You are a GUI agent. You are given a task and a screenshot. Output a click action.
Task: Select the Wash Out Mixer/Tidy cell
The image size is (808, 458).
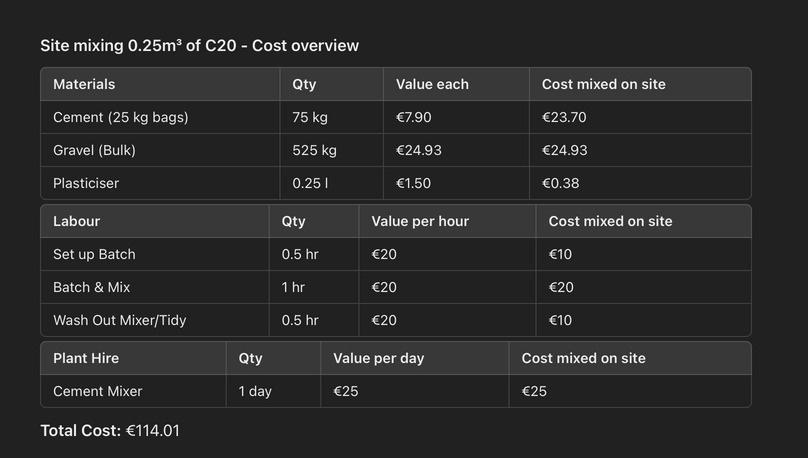[x=119, y=320]
